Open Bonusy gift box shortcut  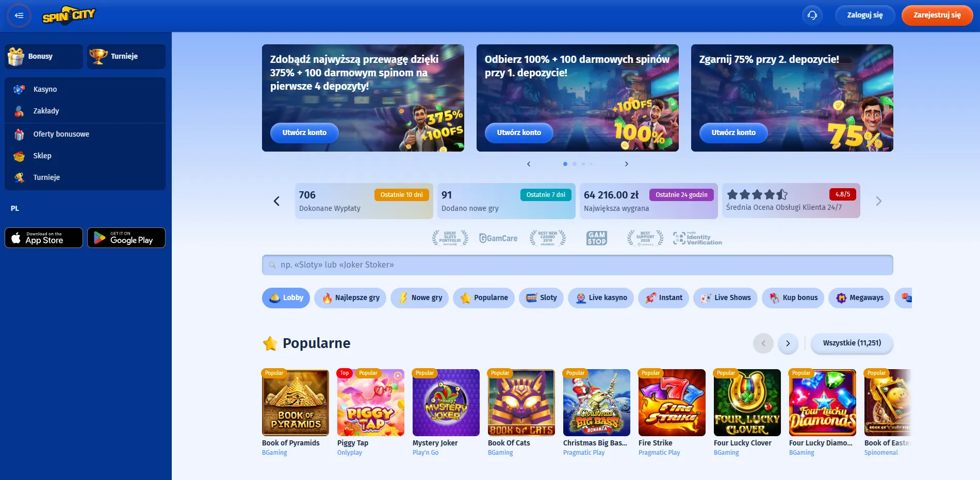tap(44, 56)
